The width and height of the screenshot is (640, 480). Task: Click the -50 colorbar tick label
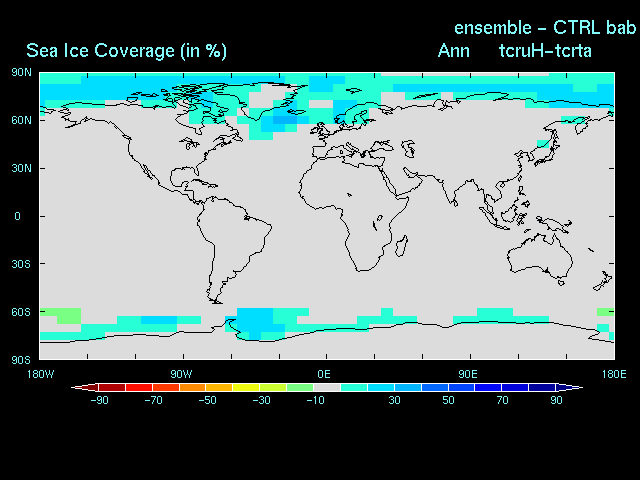pyautogui.click(x=207, y=400)
